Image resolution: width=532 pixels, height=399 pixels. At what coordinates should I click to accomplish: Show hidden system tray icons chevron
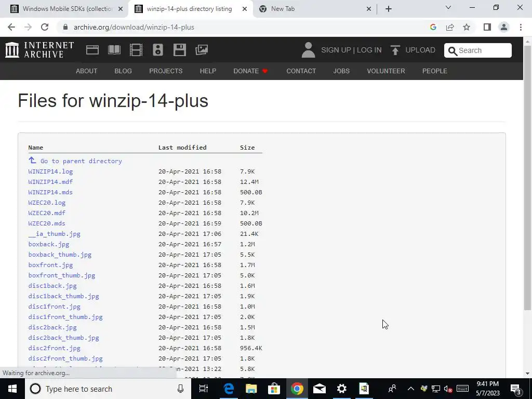coord(410,389)
